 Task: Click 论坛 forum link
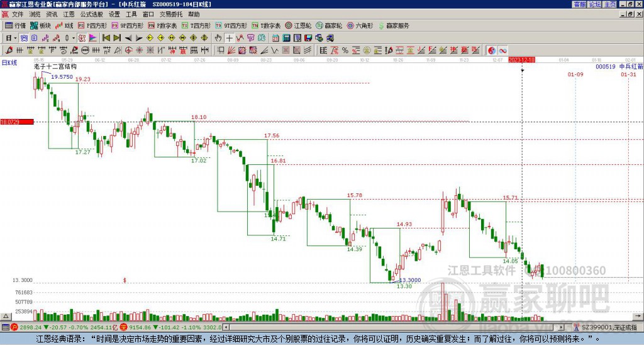coord(595,4)
